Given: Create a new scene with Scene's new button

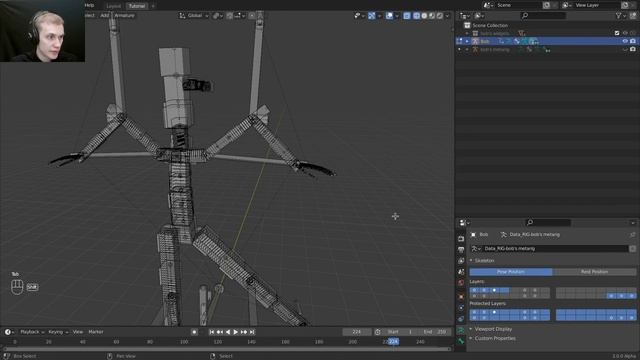Looking at the screenshot, I should point(546,5).
